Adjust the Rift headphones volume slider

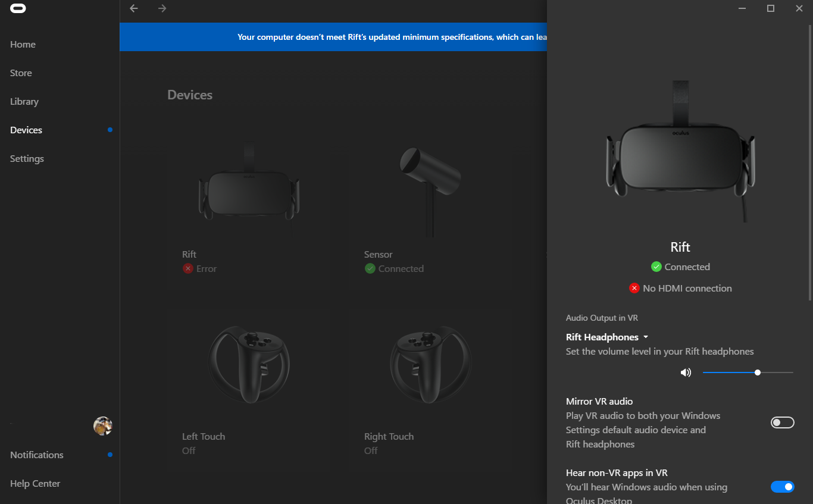pos(748,372)
